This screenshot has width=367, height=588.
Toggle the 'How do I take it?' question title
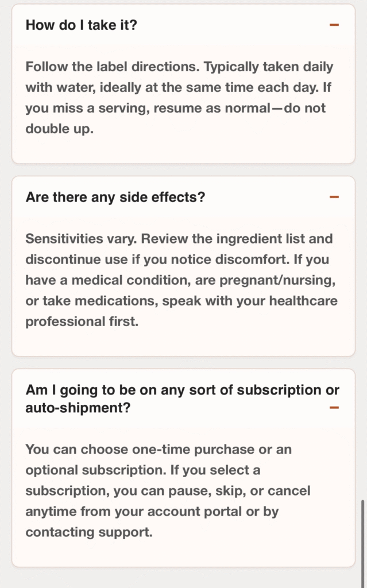pyautogui.click(x=82, y=25)
